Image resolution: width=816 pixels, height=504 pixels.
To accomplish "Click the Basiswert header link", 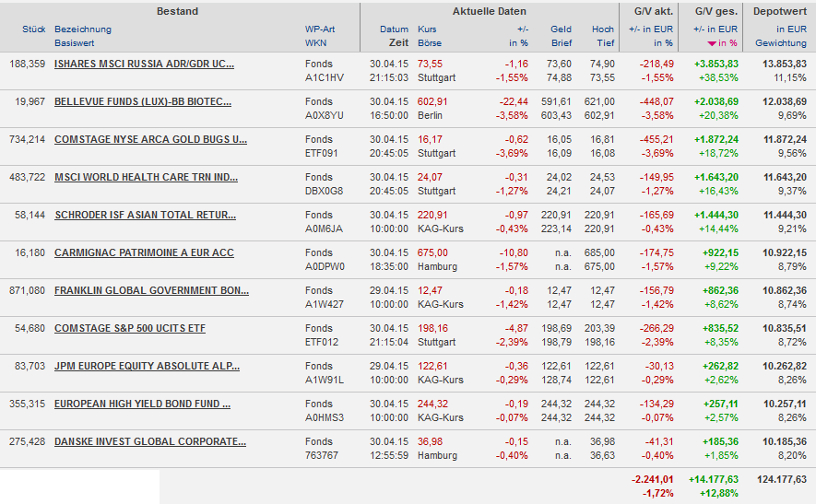I will (x=76, y=43).
